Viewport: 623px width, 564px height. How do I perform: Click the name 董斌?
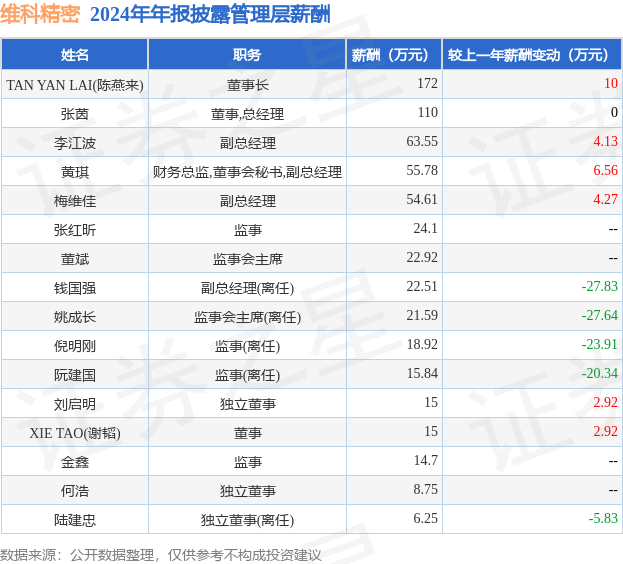click(75, 259)
